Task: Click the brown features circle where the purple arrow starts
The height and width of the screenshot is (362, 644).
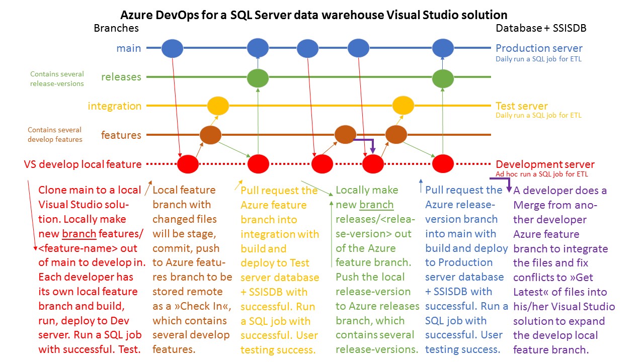Action: pyautogui.click(x=345, y=135)
